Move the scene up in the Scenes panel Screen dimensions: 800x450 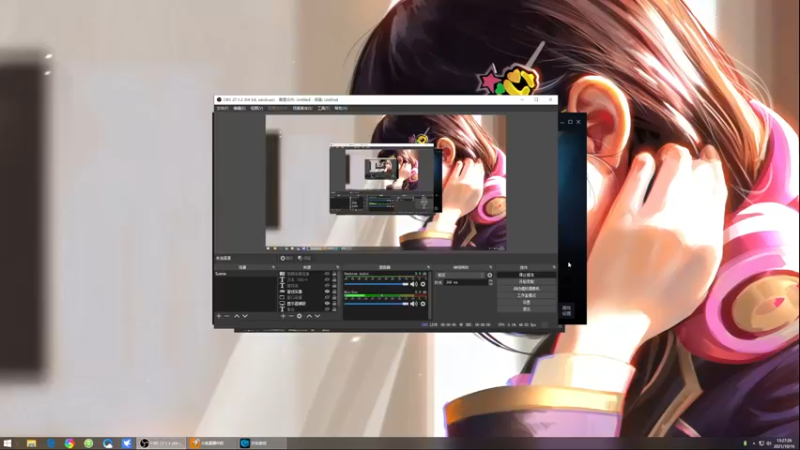tap(237, 316)
